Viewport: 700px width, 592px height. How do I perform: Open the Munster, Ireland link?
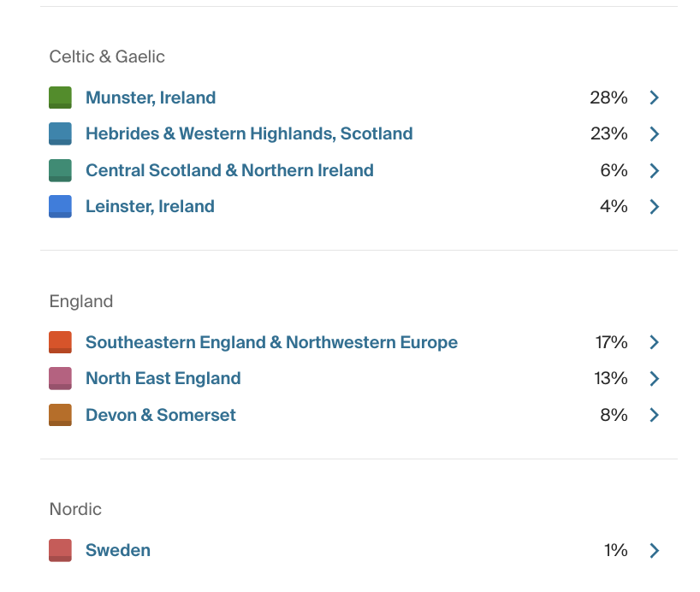click(151, 98)
